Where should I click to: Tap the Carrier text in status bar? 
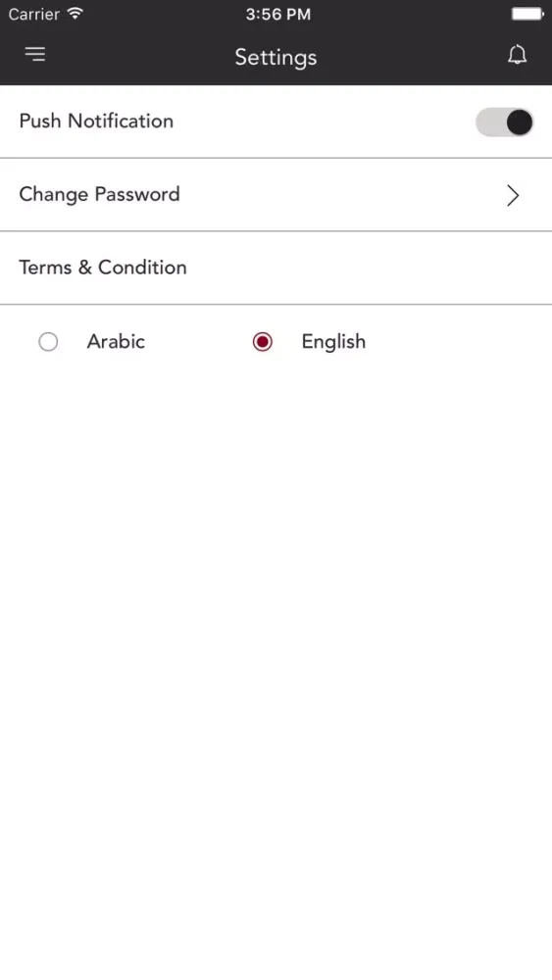tap(33, 14)
